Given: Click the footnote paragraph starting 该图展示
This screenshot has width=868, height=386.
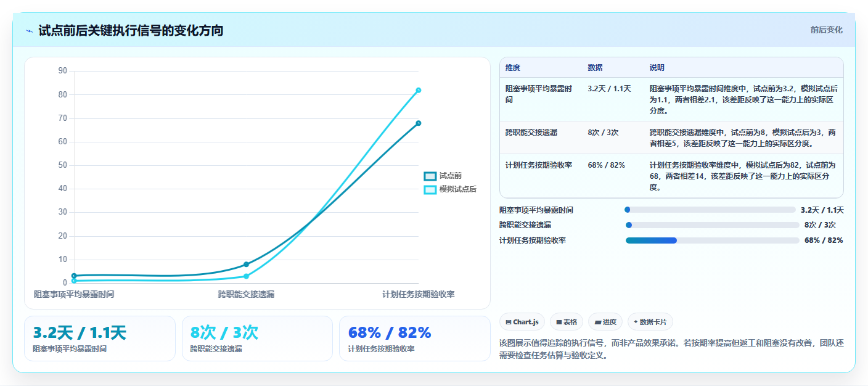Looking at the screenshot, I should pos(671,349).
